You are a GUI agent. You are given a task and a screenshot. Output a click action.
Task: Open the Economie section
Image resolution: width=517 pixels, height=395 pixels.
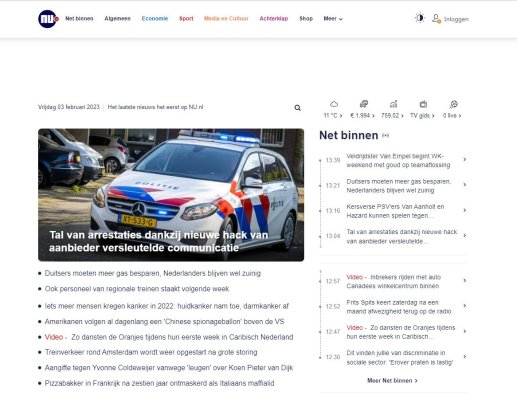coord(155,19)
